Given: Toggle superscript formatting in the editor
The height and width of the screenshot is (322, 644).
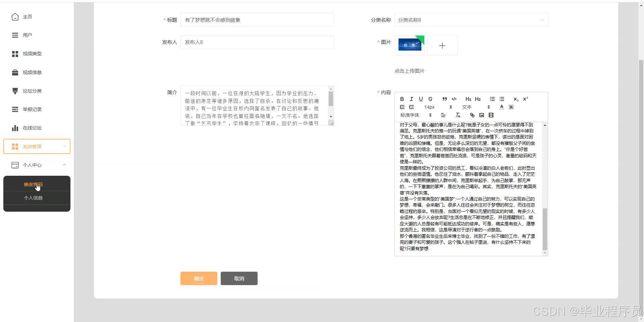Looking at the screenshot, I should tap(526, 99).
